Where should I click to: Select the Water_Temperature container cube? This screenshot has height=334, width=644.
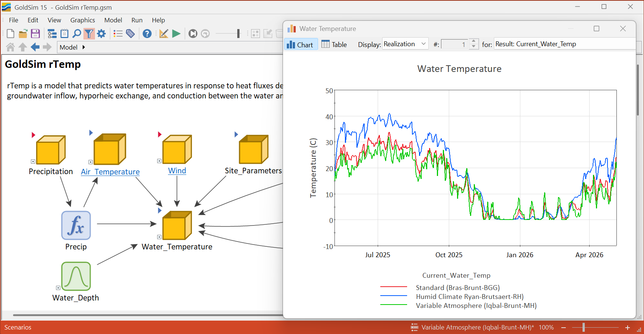pos(177,225)
